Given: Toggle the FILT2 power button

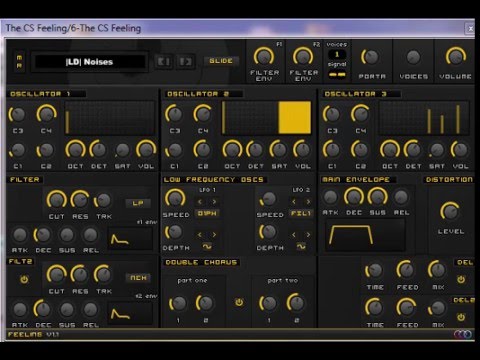Looking at the screenshot, I should pyautogui.click(x=24, y=279).
